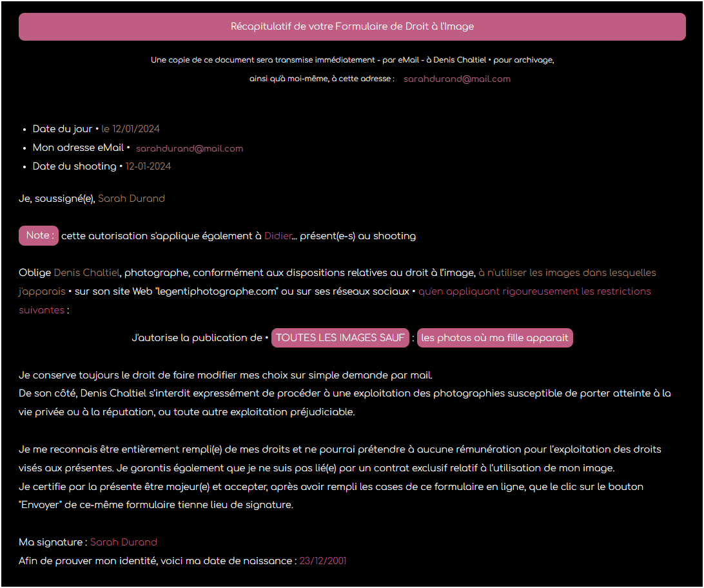
Task: Select the Date du jour value 12/01/2024
Action: coord(135,130)
